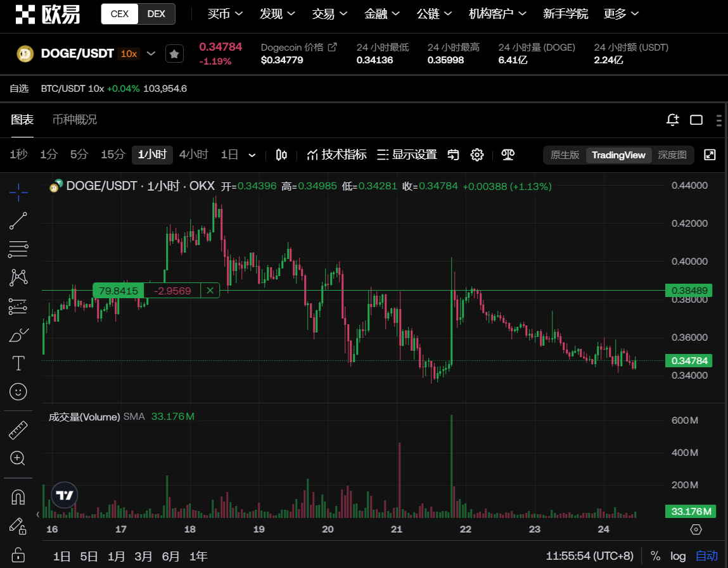Screen dimensions: 728x568
Task: Open the 交易 navigation dropdown
Action: [x=329, y=14]
